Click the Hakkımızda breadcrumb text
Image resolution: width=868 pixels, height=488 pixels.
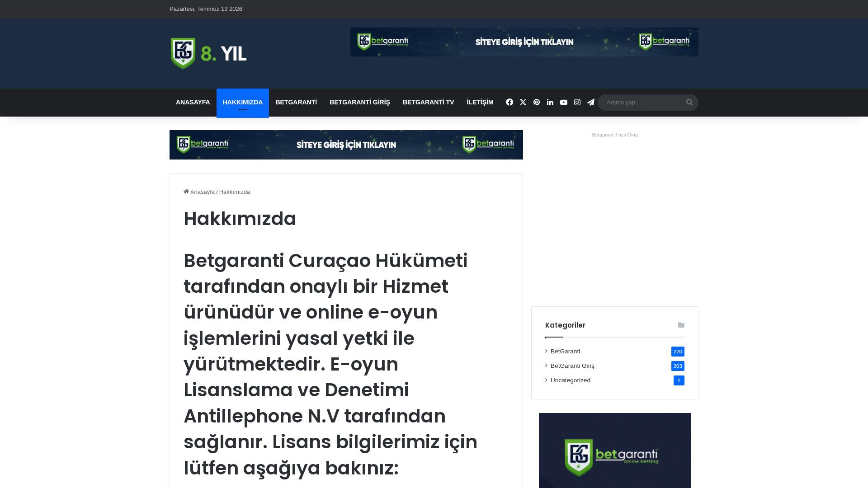click(x=235, y=192)
